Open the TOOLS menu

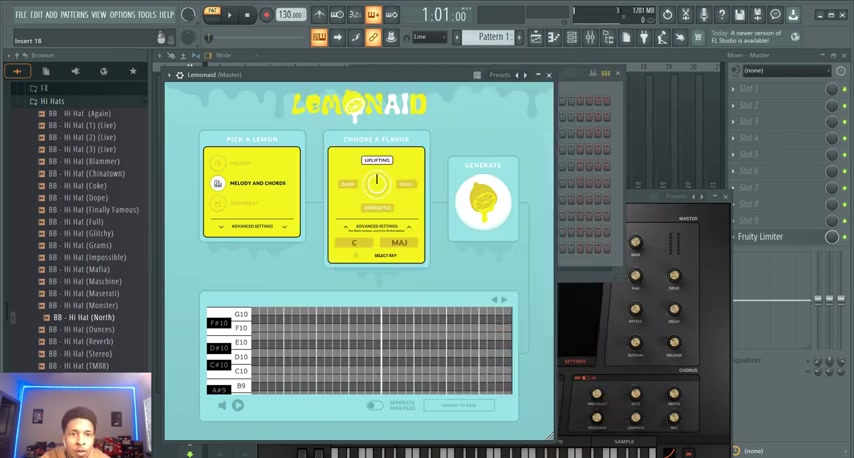147,15
